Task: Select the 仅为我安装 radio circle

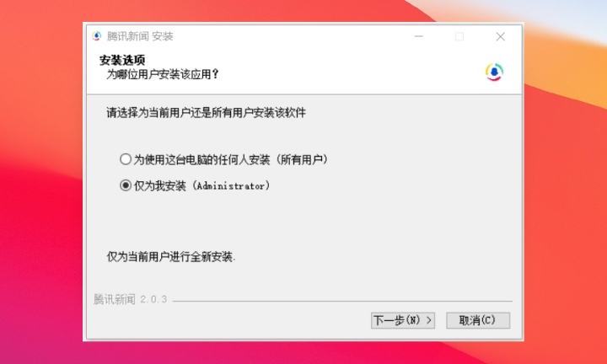Action: click(126, 185)
